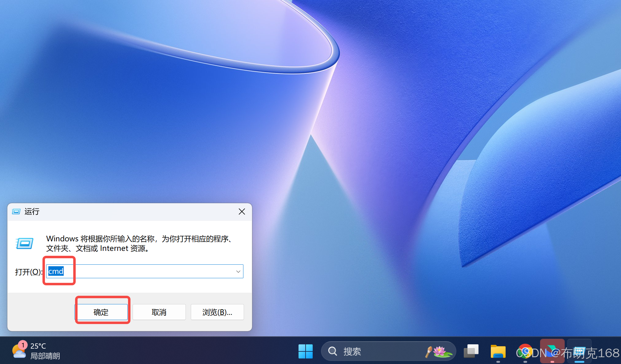Image resolution: width=621 pixels, height=364 pixels.
Task: Click the active Run window taskbar icon
Action: [579, 350]
